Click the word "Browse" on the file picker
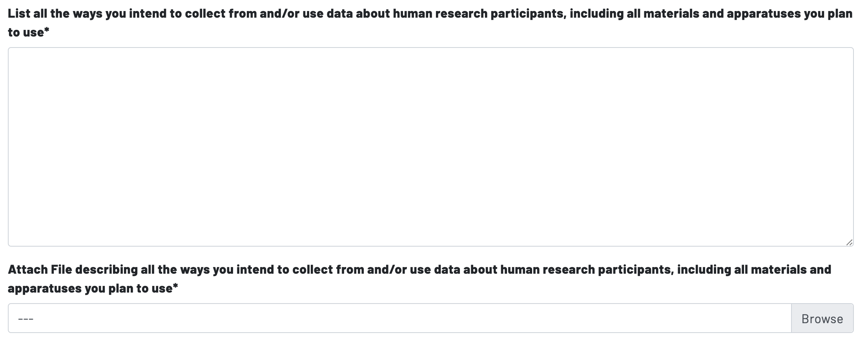868x344 pixels. pos(822,318)
